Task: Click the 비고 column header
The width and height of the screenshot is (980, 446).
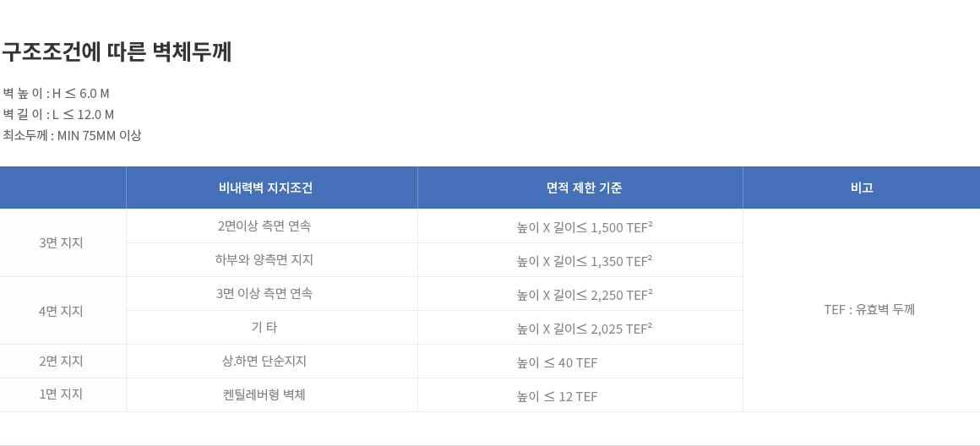Action: tap(861, 188)
